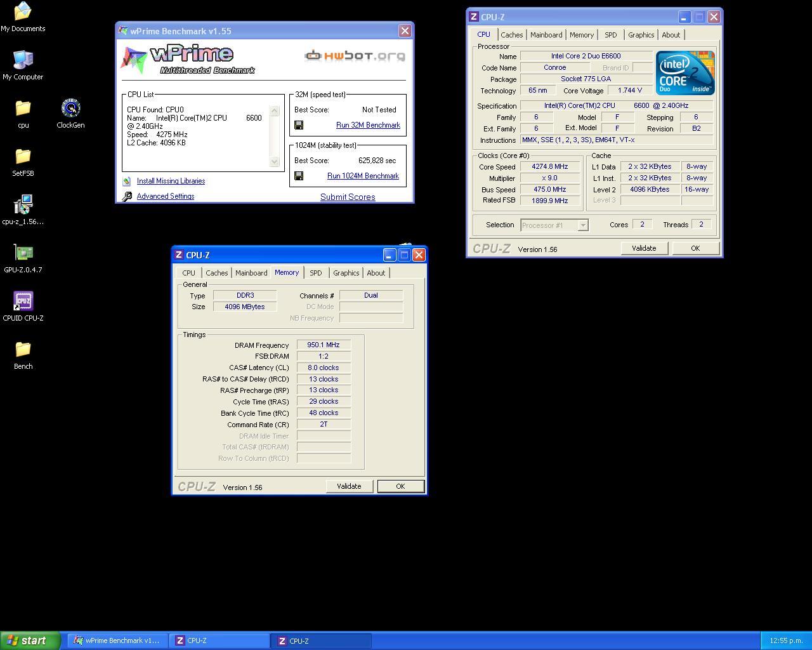Click DRAM Frequency value 950.1 MHz
812x650 pixels.
click(324, 345)
